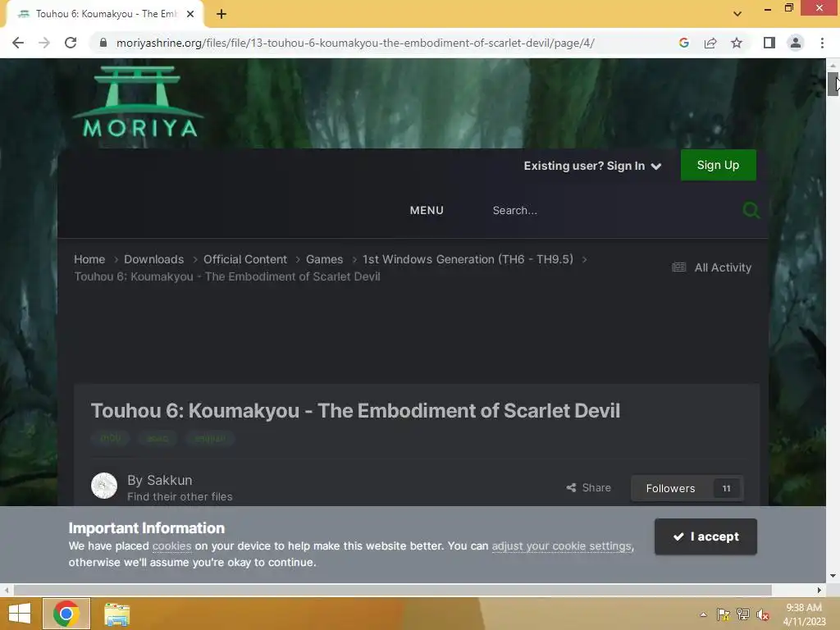Click the green Sign Up button
The image size is (840, 630).
point(718,165)
